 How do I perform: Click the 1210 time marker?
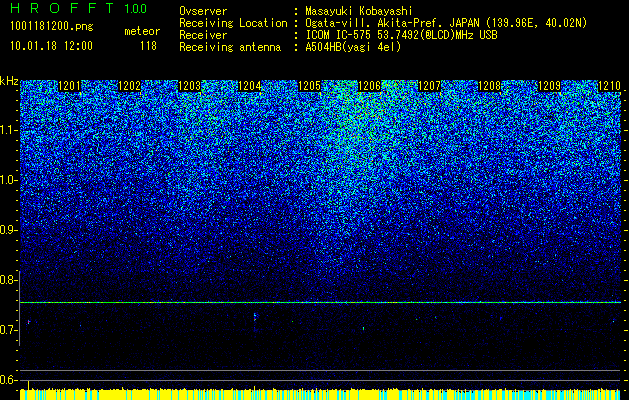[609, 86]
